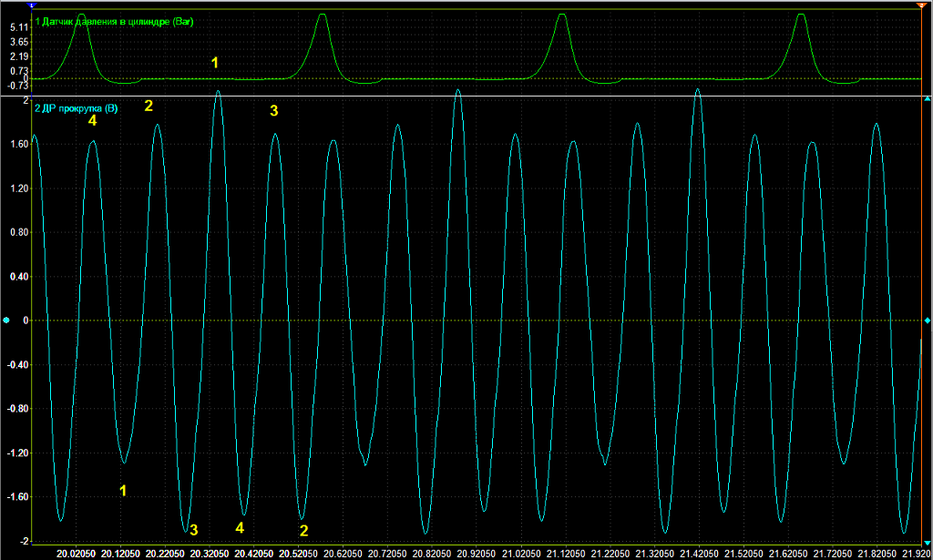Click the cyan zero-level dot at left edge
The width and height of the screenshot is (933, 560).
pyautogui.click(x=6, y=321)
